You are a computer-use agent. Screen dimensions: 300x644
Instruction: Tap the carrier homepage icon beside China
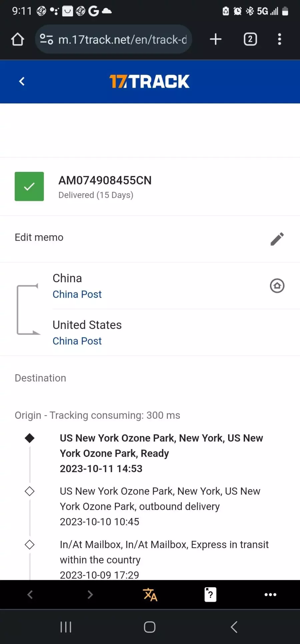(277, 286)
